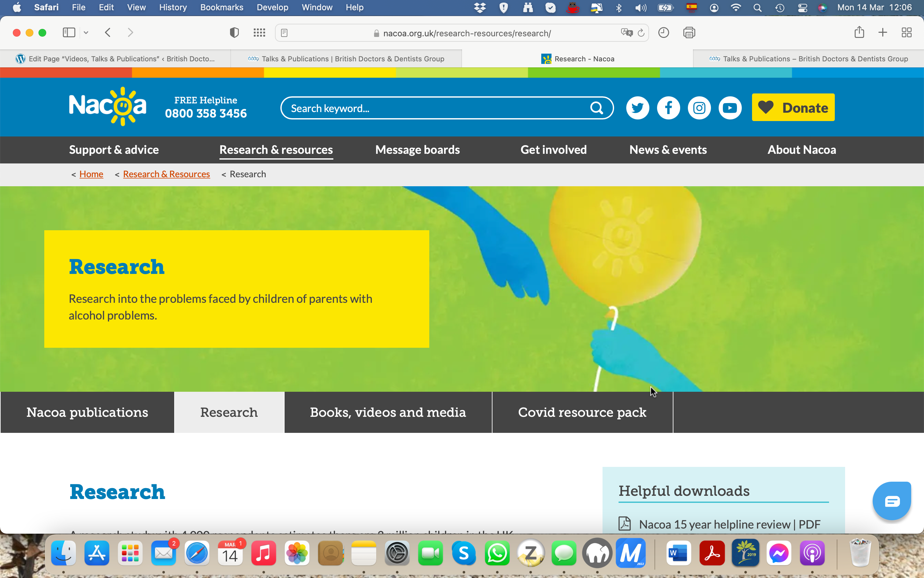Open Research & resources menu
This screenshot has height=578, width=924.
coord(276,150)
